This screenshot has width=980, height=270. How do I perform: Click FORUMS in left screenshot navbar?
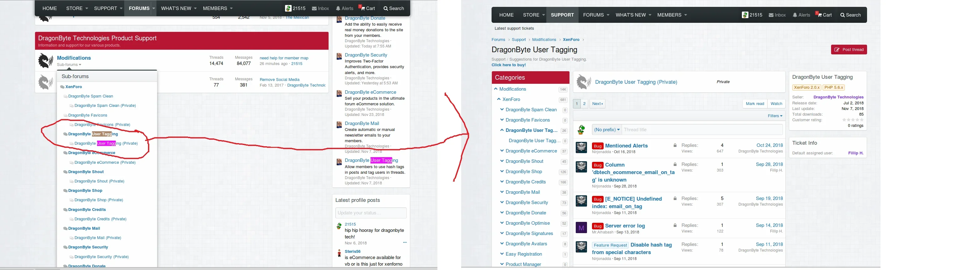point(139,8)
